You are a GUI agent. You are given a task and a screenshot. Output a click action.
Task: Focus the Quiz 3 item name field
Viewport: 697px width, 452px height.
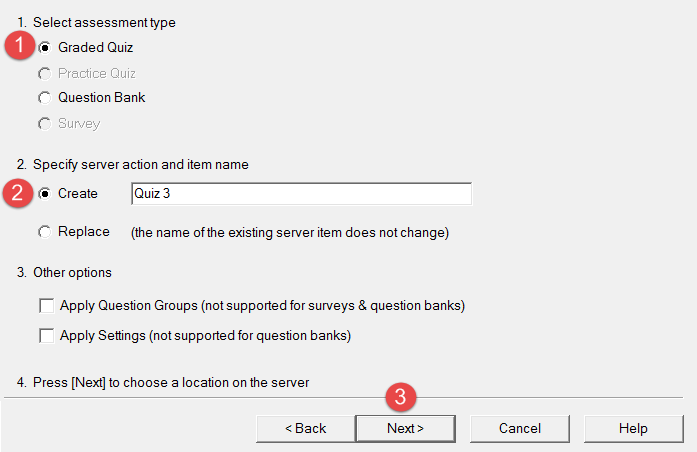(x=301, y=194)
